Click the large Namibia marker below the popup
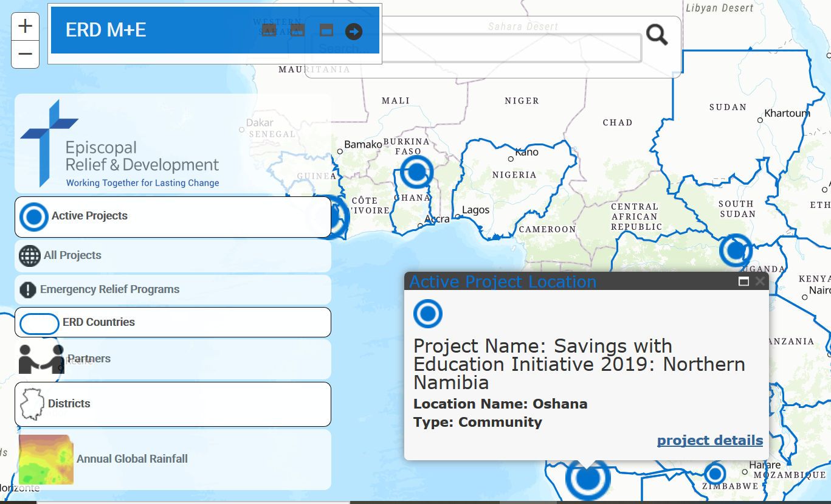Image resolution: width=831 pixels, height=504 pixels. point(588,478)
